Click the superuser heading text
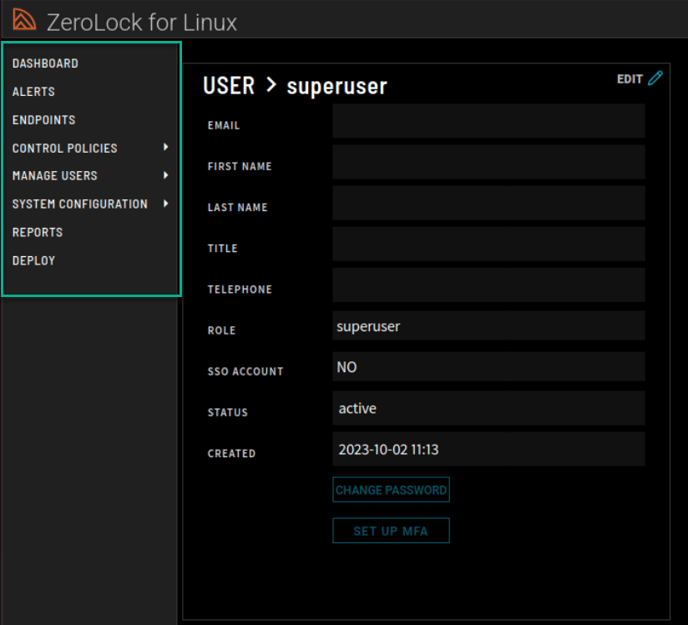 point(337,86)
